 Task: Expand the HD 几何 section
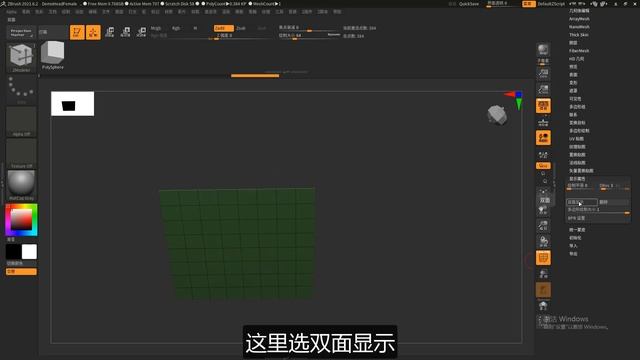click(x=576, y=59)
